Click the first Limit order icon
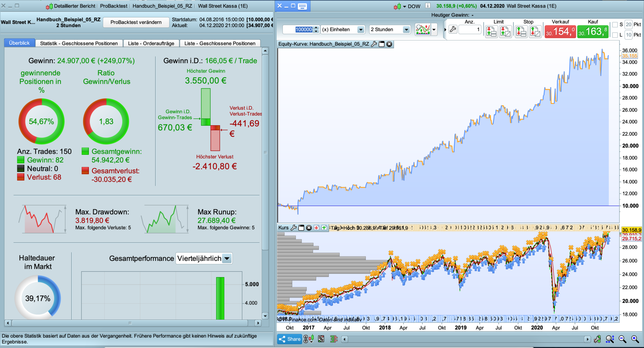This screenshot has height=348, width=644. coord(491,32)
